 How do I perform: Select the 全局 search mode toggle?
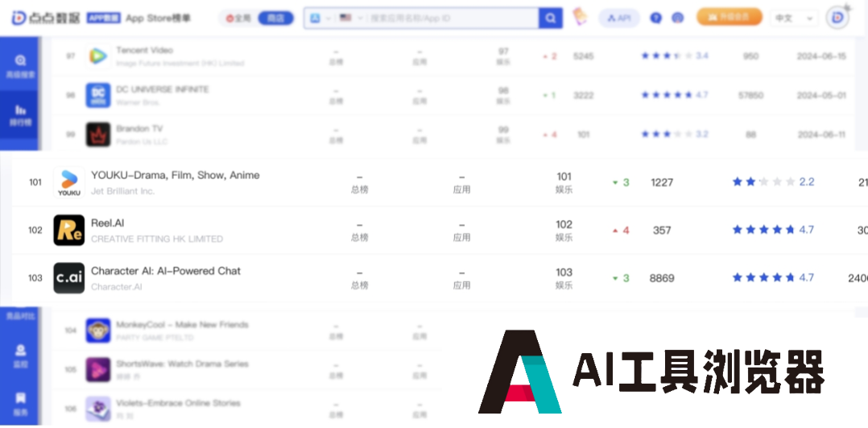238,19
